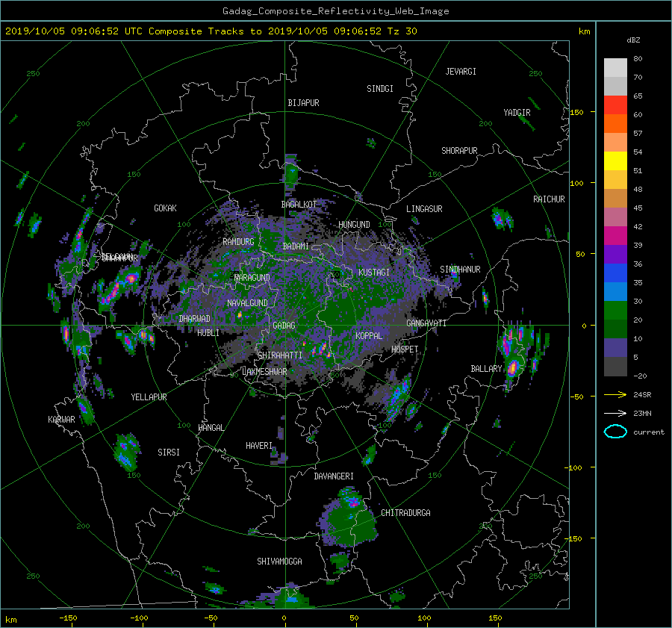Screen dimensions: 672x628
Task: Click the Gadag_Composite_Reflectivity_Web_Image title
Action: [335, 11]
